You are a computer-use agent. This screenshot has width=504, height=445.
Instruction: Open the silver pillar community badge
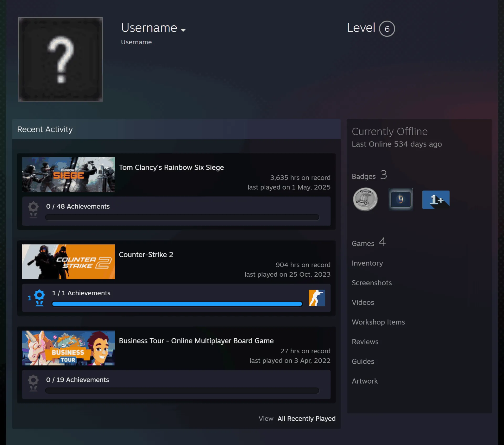[365, 199]
